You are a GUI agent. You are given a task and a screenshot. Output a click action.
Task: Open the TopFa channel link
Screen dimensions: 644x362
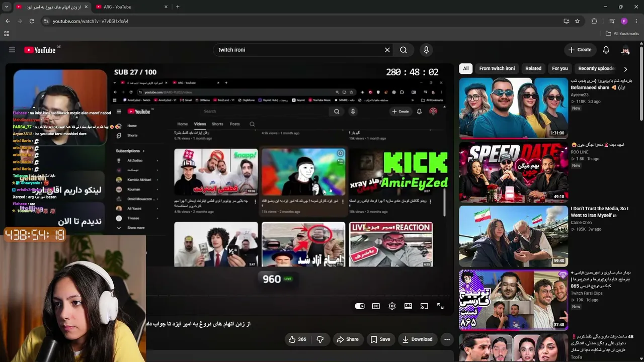[577, 357]
